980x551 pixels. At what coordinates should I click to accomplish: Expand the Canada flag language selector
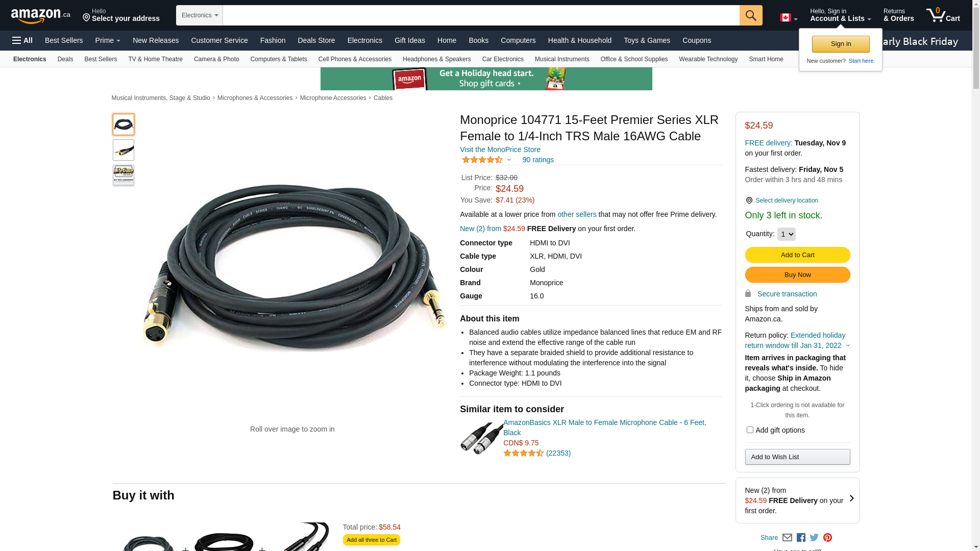point(789,18)
